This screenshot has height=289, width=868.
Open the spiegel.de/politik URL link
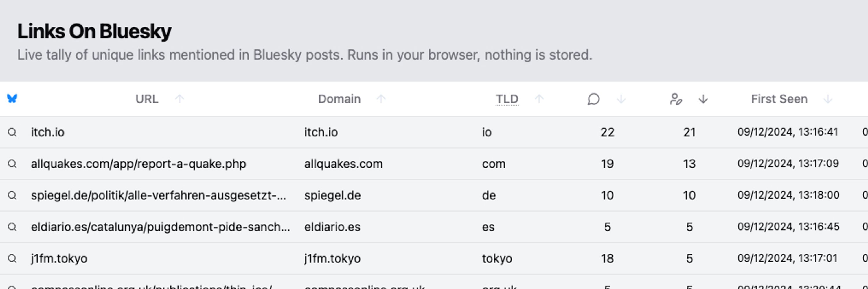tap(158, 195)
